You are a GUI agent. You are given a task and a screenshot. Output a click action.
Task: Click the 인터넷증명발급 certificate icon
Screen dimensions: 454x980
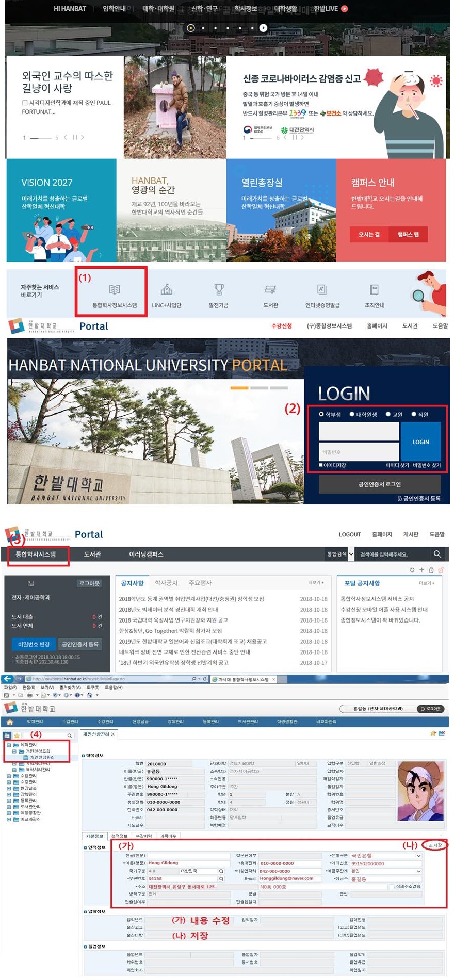pos(322,289)
